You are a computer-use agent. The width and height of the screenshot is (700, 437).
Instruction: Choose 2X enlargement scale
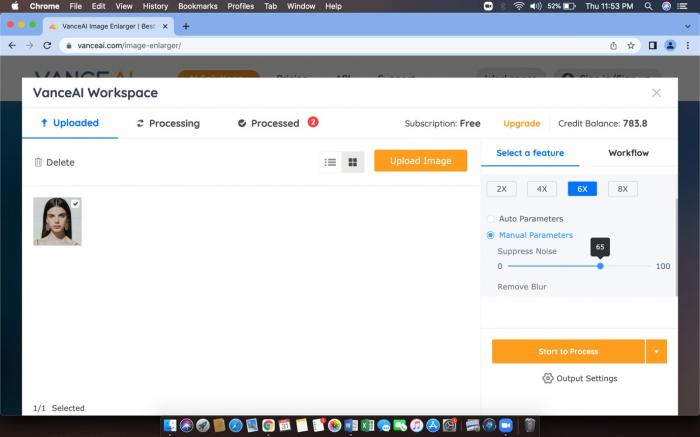click(501, 189)
